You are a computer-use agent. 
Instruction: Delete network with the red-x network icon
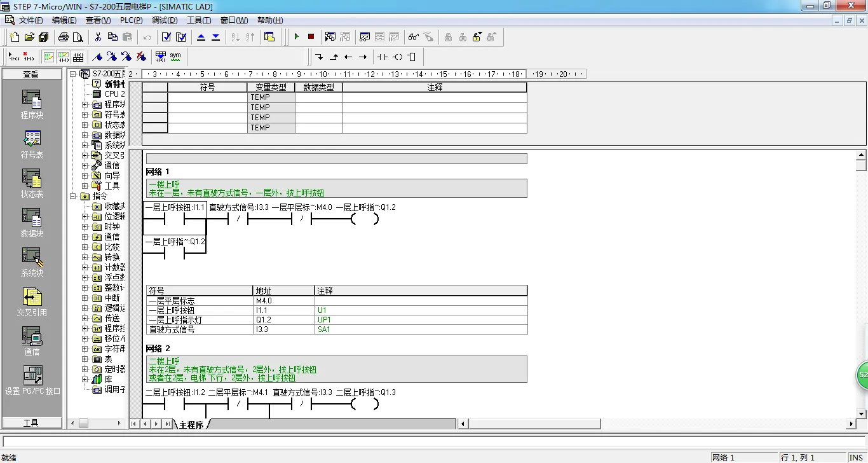pos(28,57)
